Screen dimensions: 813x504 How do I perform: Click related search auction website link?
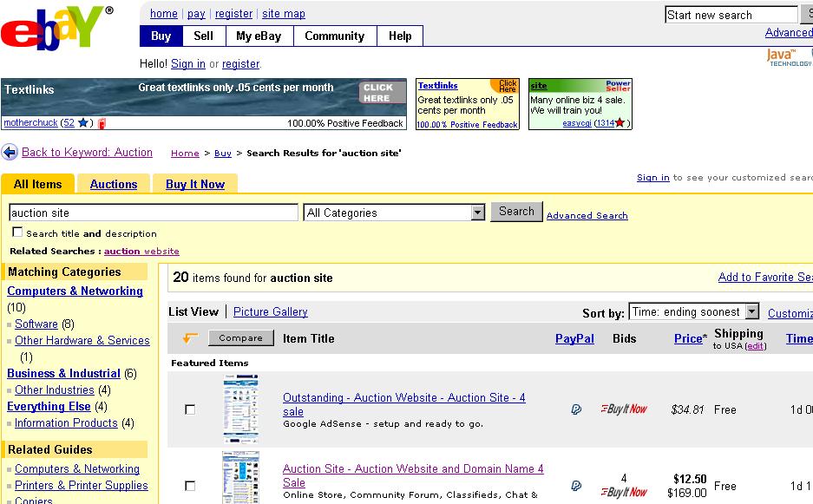point(141,251)
